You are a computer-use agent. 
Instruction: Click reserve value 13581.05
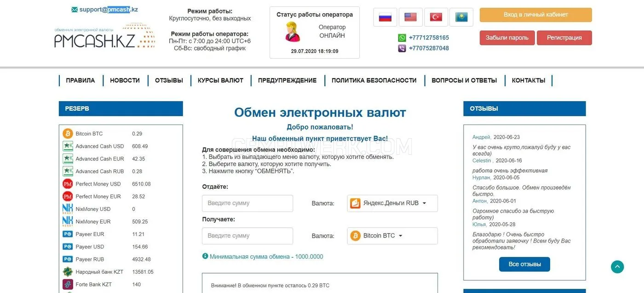[x=143, y=272]
